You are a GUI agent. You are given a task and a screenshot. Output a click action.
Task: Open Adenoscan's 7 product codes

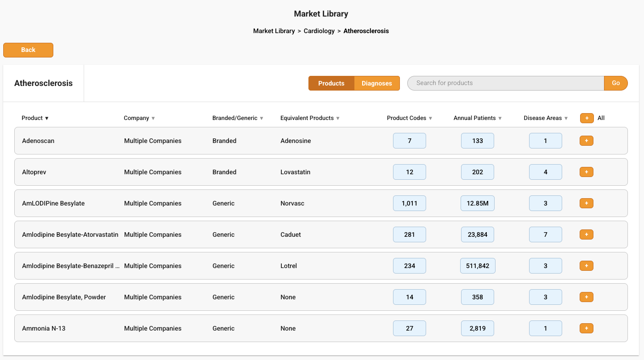410,141
